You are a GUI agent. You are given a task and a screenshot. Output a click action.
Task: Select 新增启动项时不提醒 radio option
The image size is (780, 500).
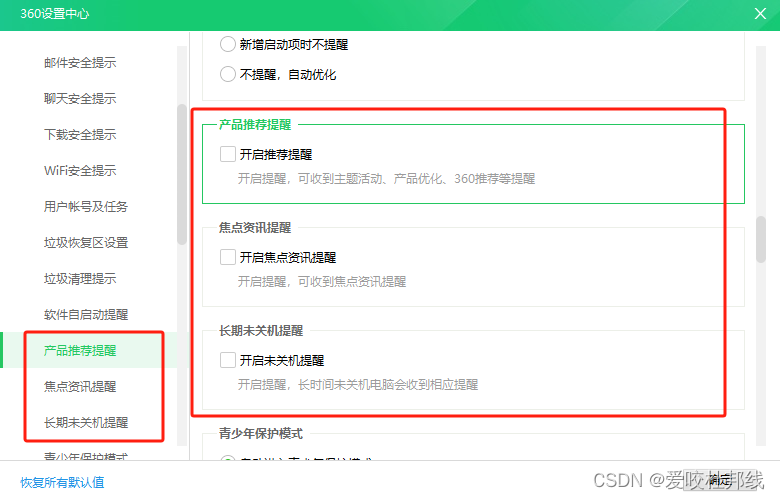[228, 44]
